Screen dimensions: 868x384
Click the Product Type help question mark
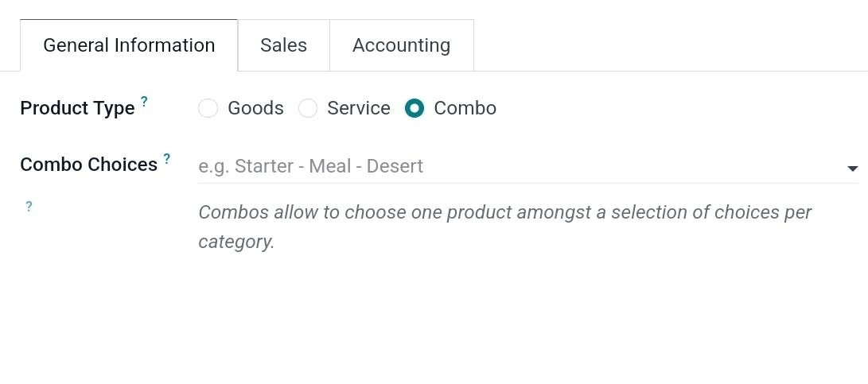144,101
